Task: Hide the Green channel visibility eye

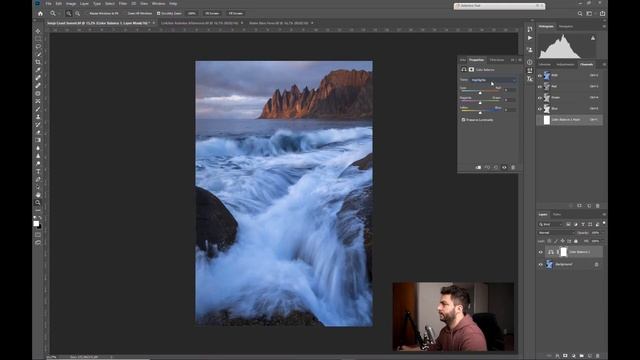Action: (540, 98)
